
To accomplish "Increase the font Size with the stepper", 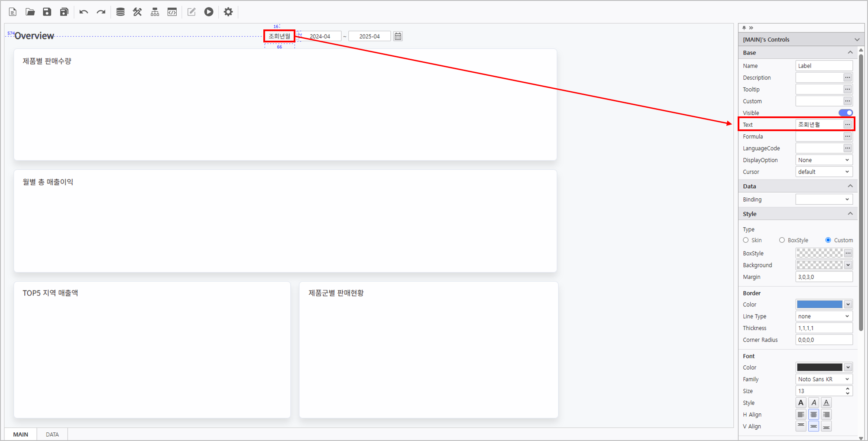I will (x=848, y=389).
